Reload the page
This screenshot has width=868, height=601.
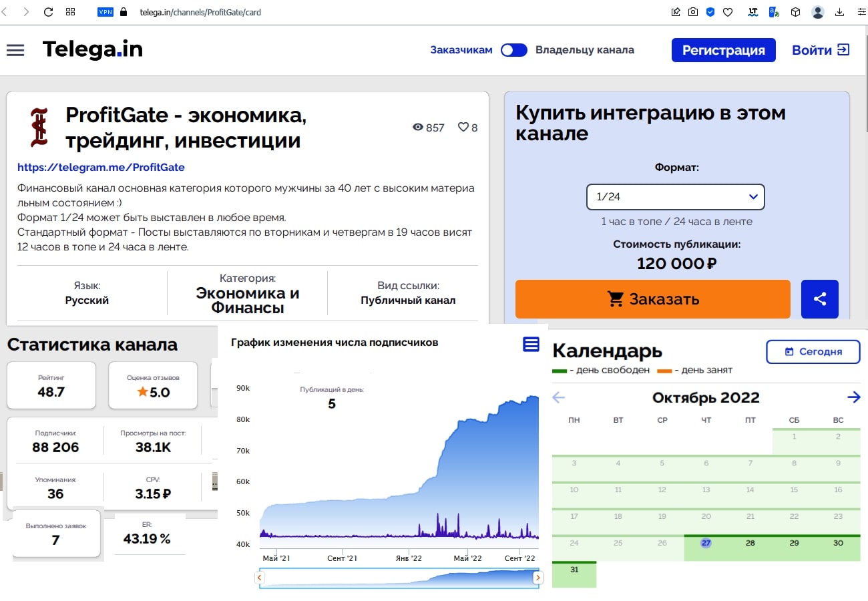(48, 12)
